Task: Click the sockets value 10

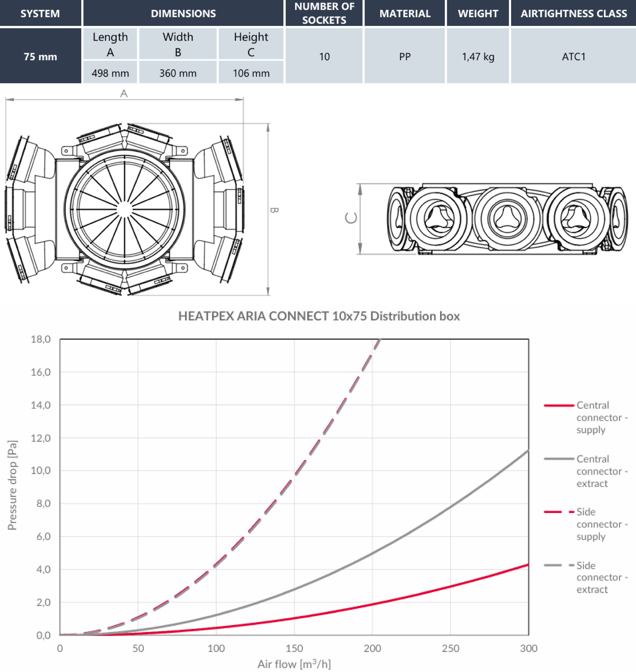Action: point(324,56)
